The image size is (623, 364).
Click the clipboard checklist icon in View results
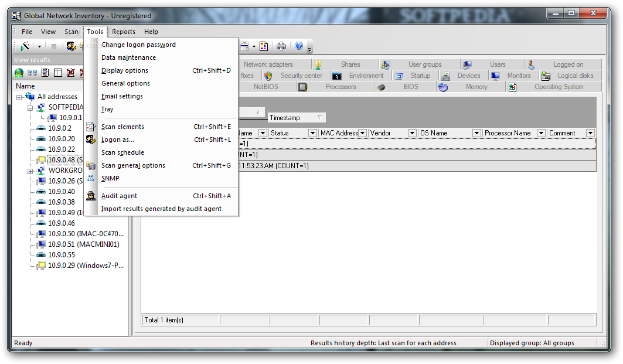pos(45,73)
